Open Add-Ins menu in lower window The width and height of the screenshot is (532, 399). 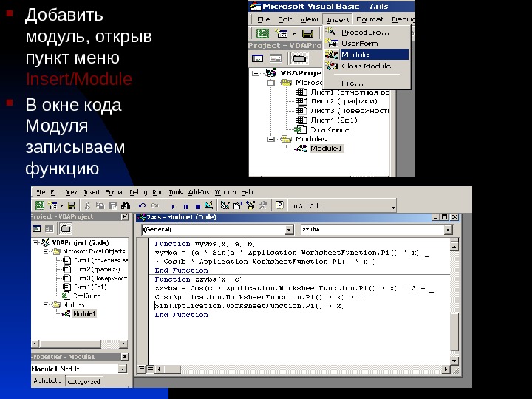(198, 192)
